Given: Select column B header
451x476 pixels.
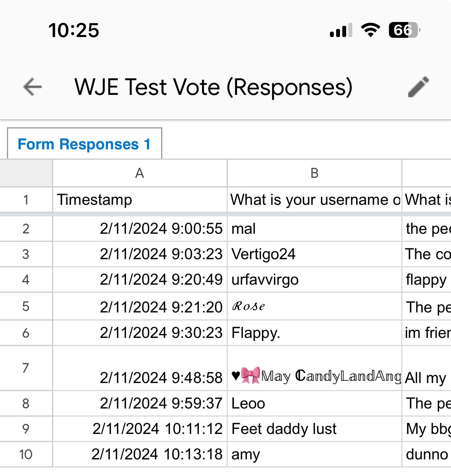Looking at the screenshot, I should (x=314, y=173).
